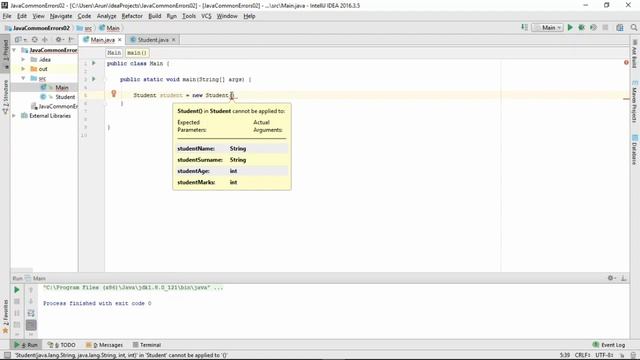Screen dimensions: 640x360
Task: Open the Main run configuration dropdown
Action: tap(547, 27)
